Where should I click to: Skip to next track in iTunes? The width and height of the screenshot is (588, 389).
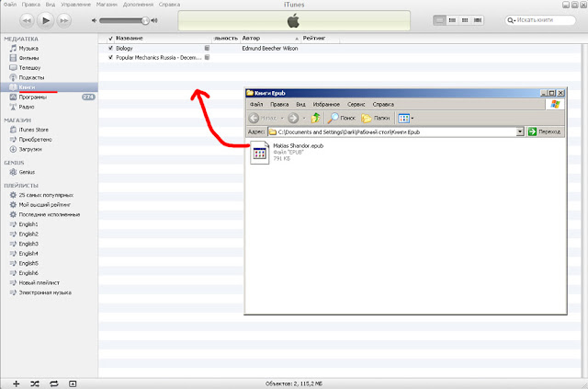(x=64, y=20)
